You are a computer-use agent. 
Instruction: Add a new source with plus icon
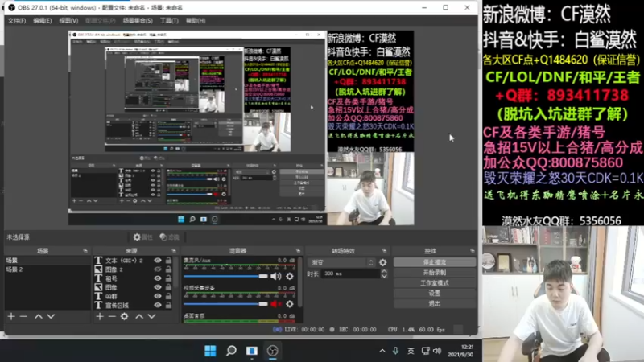[100, 316]
